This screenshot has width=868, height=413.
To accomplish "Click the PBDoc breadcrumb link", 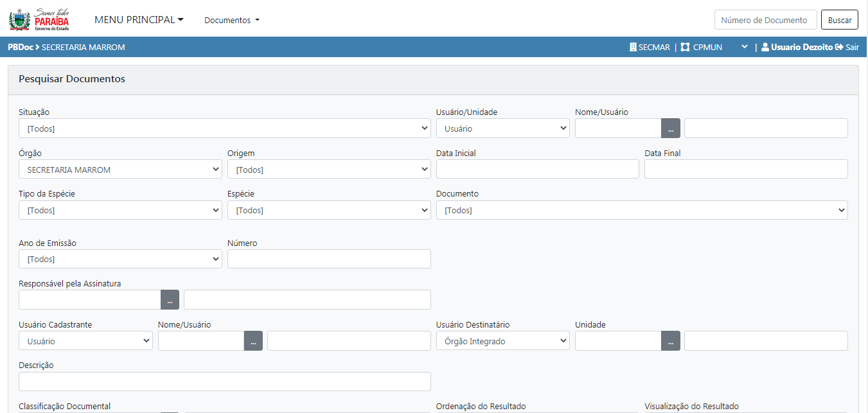I will click(x=20, y=47).
